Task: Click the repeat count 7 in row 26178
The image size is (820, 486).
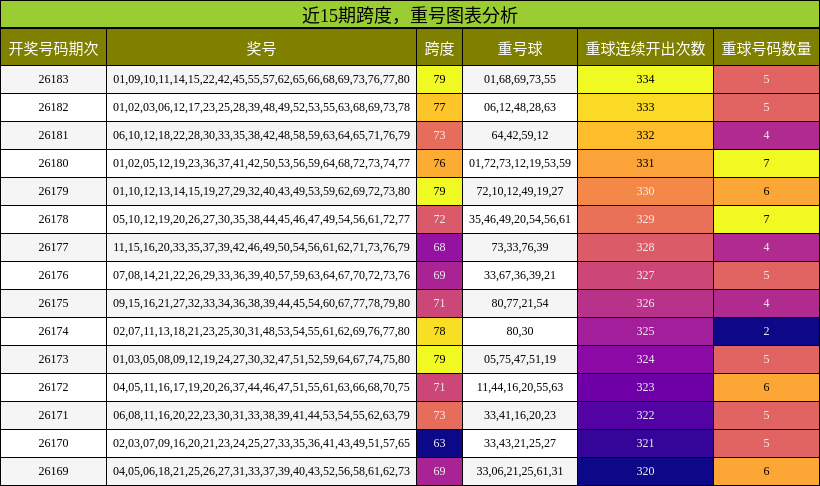Action: [x=767, y=219]
